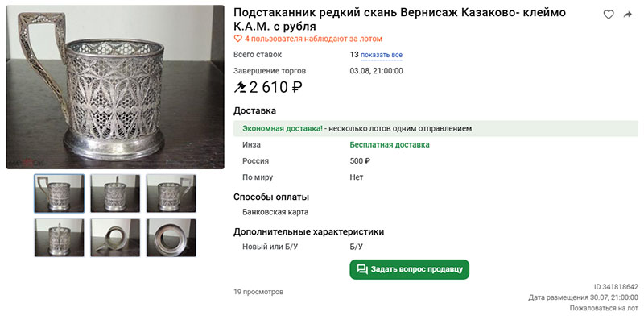This screenshot has height=320, width=644.
Task: View the thumbnail showing holder lying on its side
Action: (115, 238)
